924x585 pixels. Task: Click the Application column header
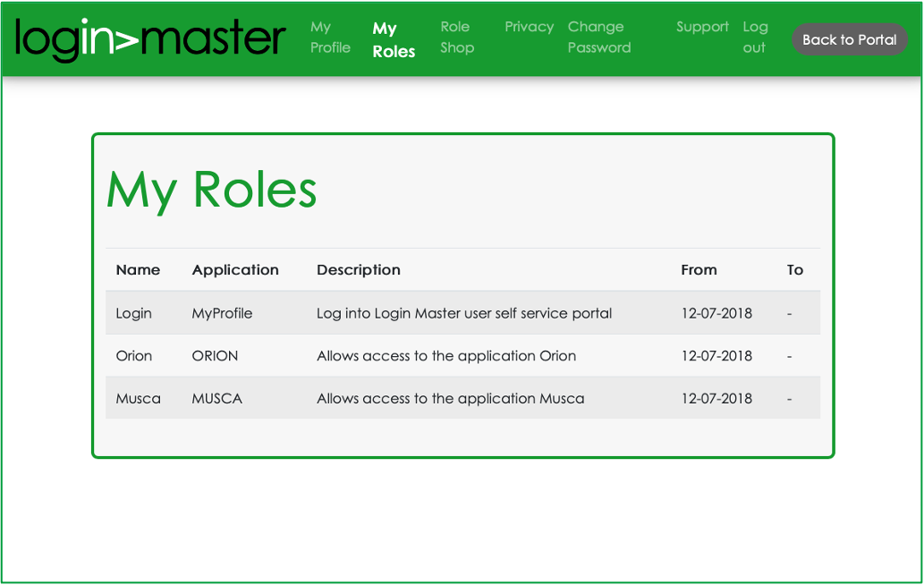coord(235,269)
